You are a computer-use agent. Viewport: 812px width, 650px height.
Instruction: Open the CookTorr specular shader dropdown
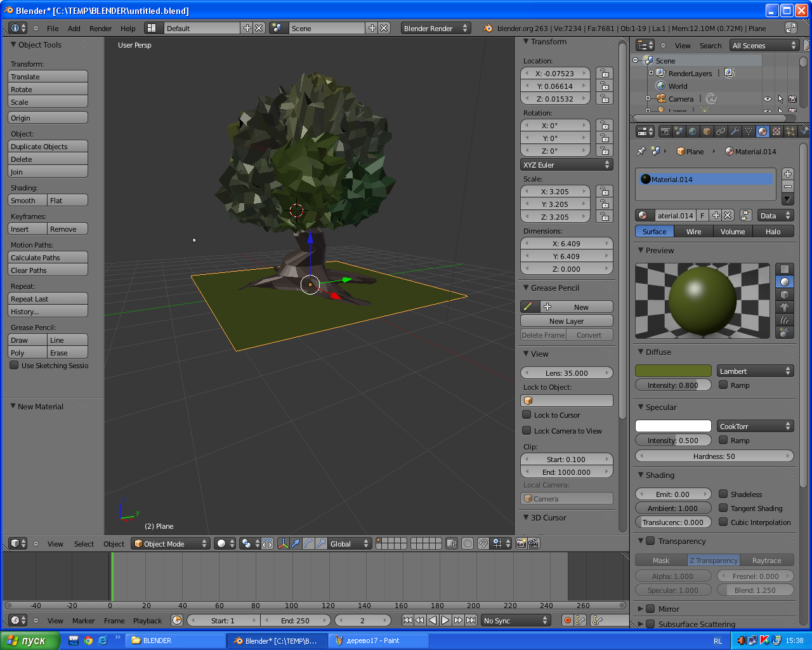tap(756, 426)
